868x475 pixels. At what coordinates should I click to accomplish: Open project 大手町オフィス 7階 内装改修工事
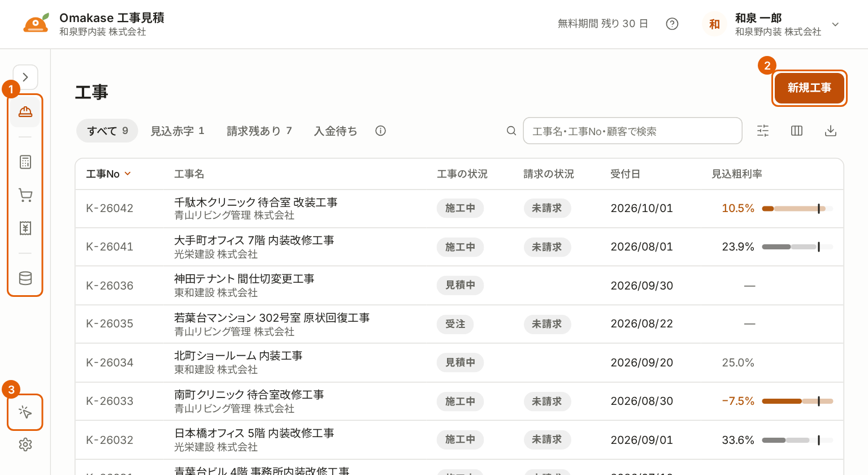click(x=254, y=240)
